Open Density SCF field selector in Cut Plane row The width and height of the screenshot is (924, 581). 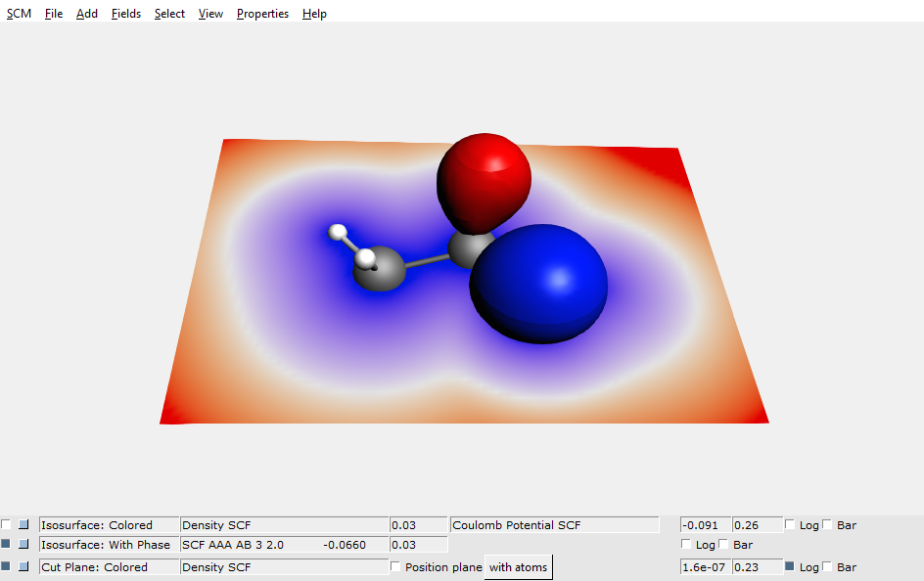point(284,567)
